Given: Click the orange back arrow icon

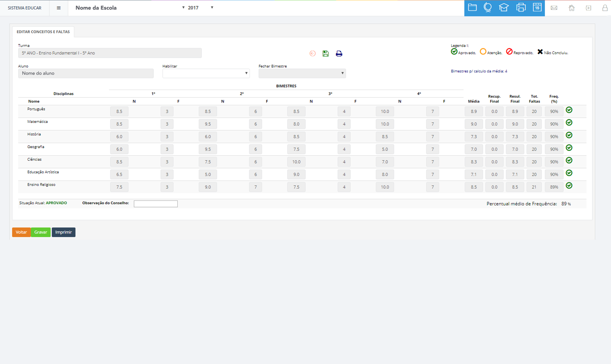Looking at the screenshot, I should pyautogui.click(x=312, y=53).
